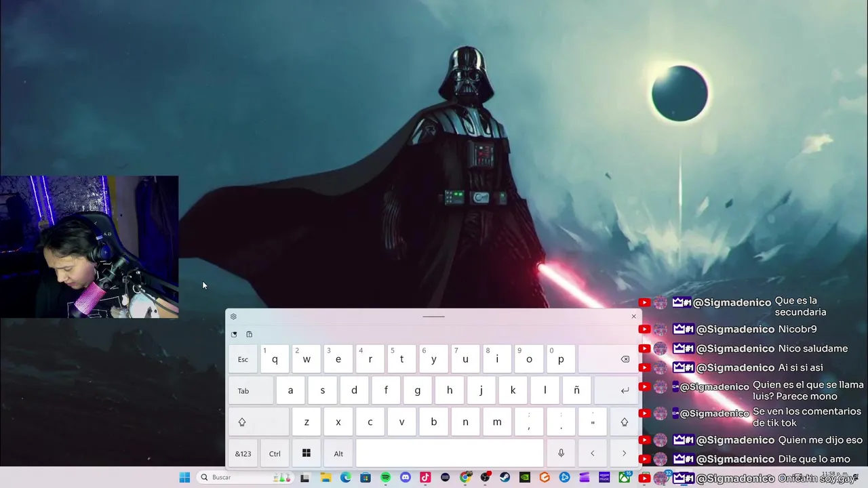Screen dimensions: 868x488
Task: Open the NVIDIA app on the taskbar
Action: [525, 477]
